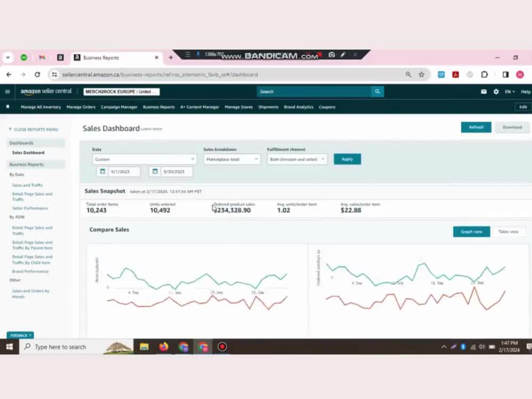
Task: Switch to Table view
Action: (508, 232)
